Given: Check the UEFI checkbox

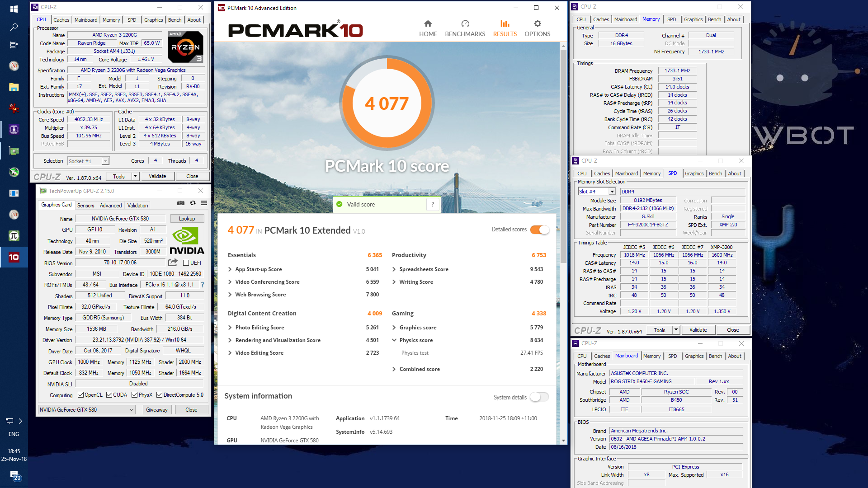Looking at the screenshot, I should [186, 263].
